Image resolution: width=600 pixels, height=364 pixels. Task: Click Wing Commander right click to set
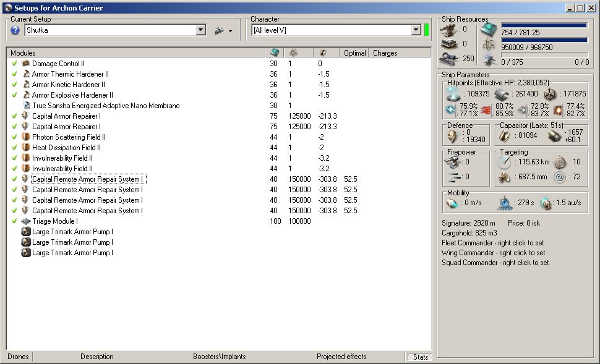493,253
